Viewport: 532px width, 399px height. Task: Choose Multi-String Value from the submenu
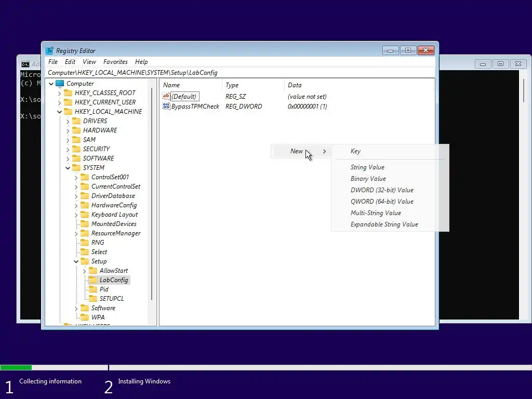click(390, 213)
